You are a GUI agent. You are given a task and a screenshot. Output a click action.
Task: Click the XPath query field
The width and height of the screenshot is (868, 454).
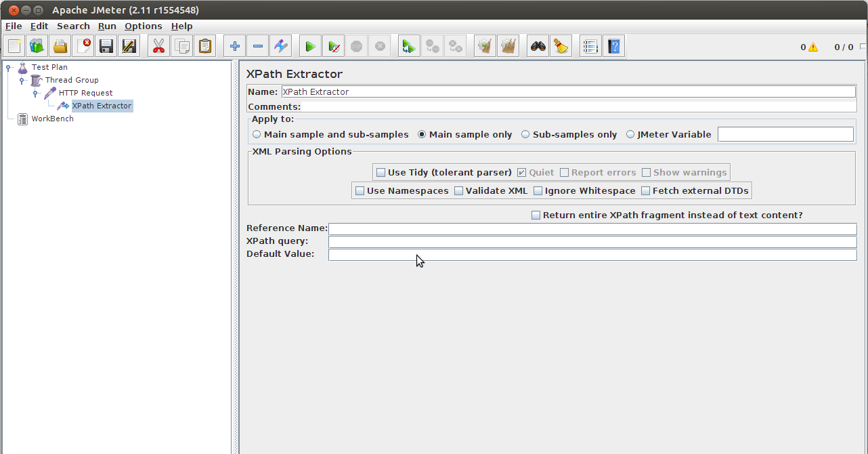point(592,242)
